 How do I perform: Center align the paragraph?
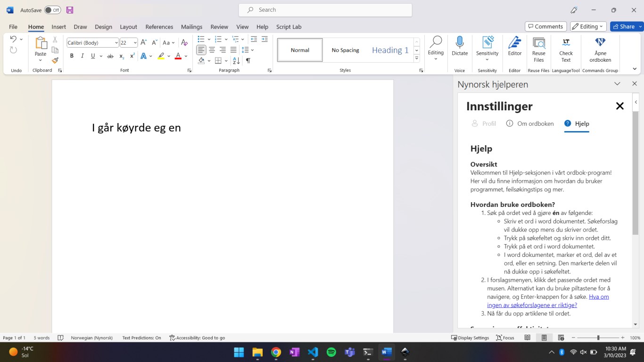212,50
